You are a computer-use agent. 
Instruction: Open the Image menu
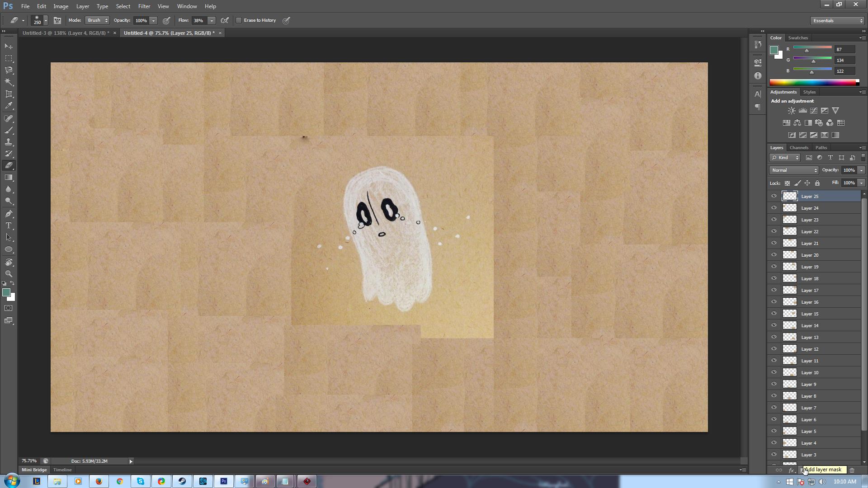[61, 6]
